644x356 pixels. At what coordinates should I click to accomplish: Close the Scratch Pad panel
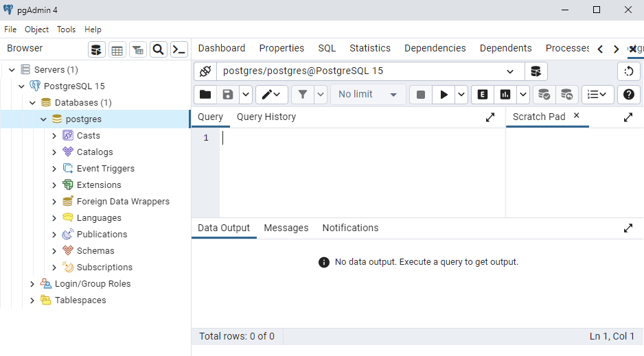[x=577, y=116]
